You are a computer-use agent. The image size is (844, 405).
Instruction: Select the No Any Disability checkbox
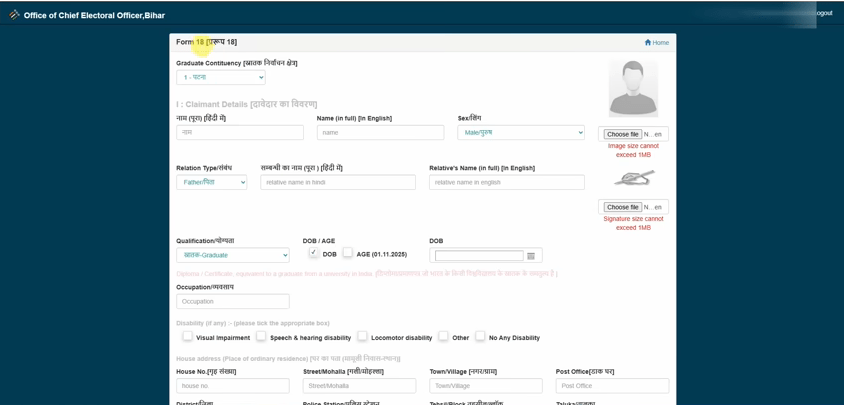[x=480, y=337]
